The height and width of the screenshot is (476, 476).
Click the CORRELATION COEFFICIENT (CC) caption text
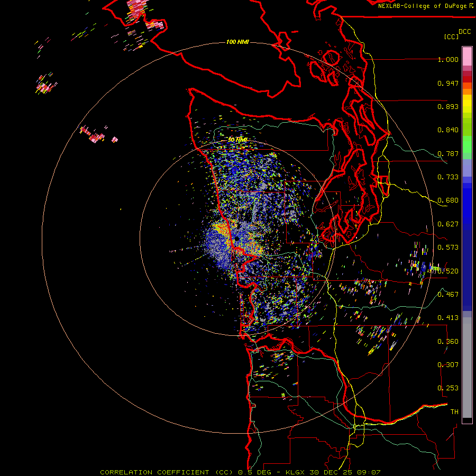pyautogui.click(x=167, y=472)
